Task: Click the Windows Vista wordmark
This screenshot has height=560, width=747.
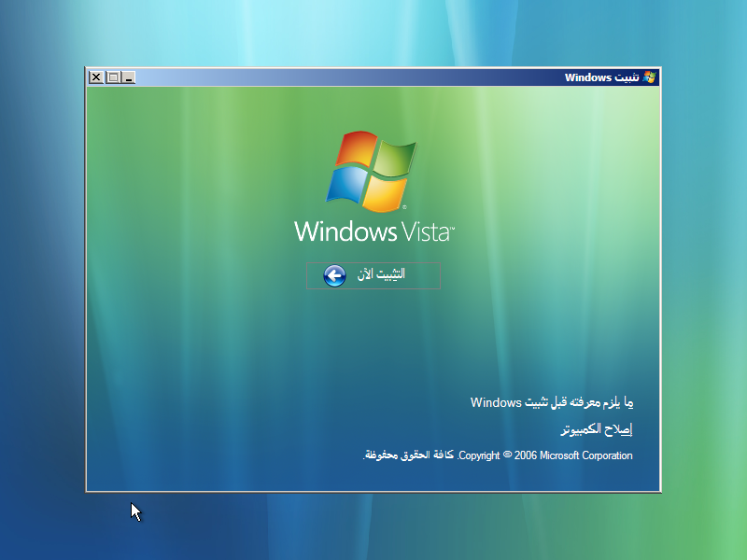Action: point(373,230)
